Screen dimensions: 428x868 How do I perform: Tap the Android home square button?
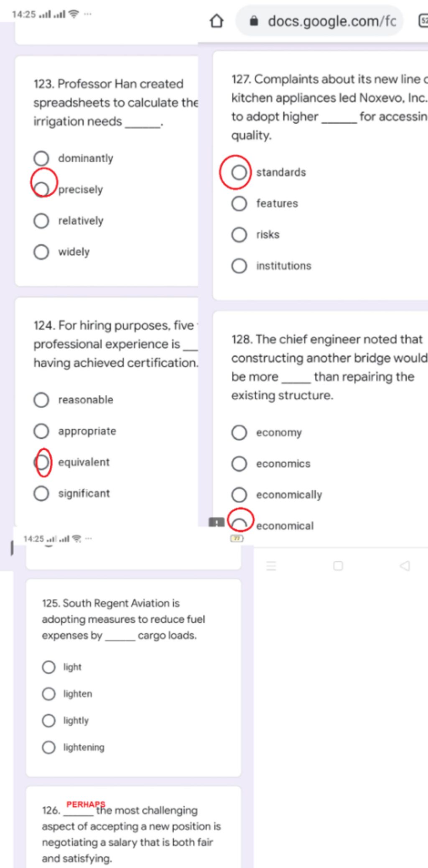pyautogui.click(x=338, y=566)
